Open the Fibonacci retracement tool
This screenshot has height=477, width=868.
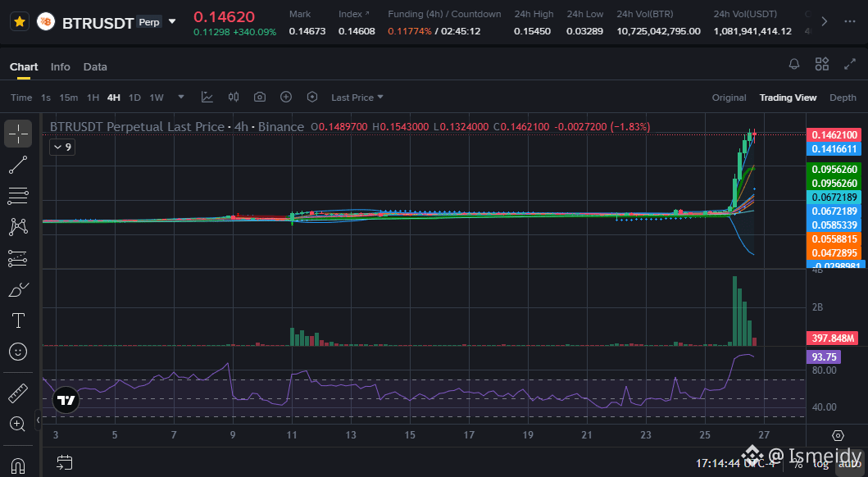pos(18,196)
